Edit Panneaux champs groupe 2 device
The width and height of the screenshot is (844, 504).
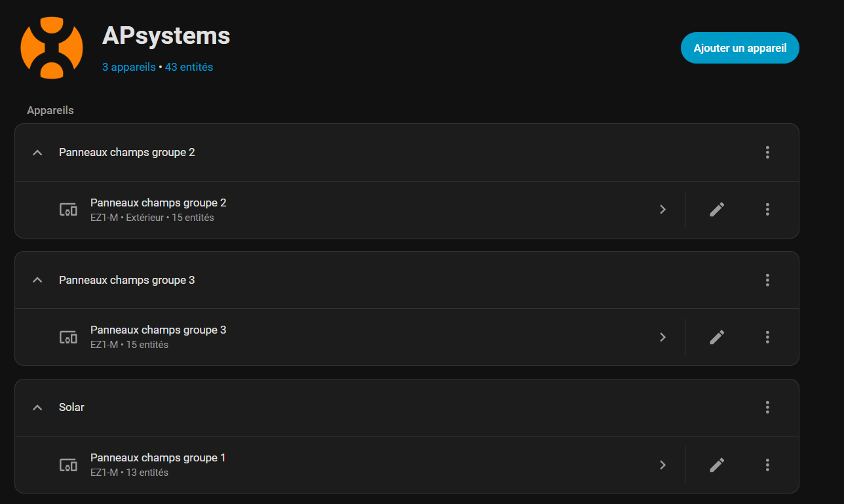coord(717,210)
